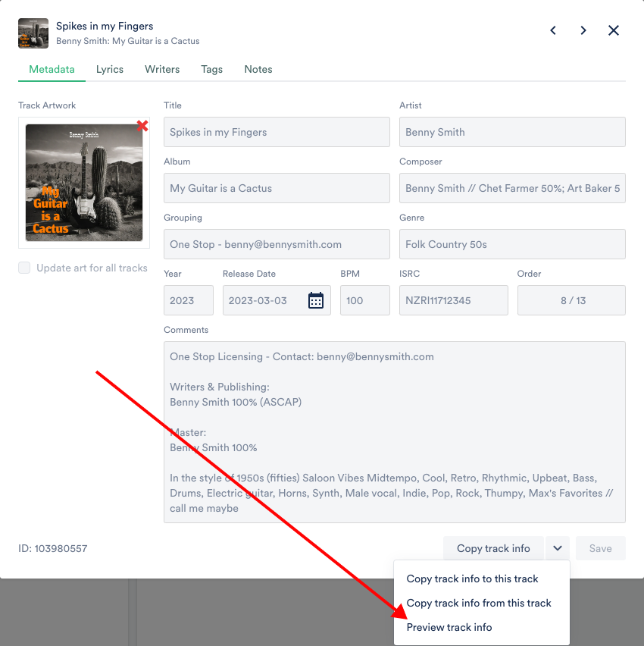Choose Copy track info from this track

pyautogui.click(x=479, y=603)
